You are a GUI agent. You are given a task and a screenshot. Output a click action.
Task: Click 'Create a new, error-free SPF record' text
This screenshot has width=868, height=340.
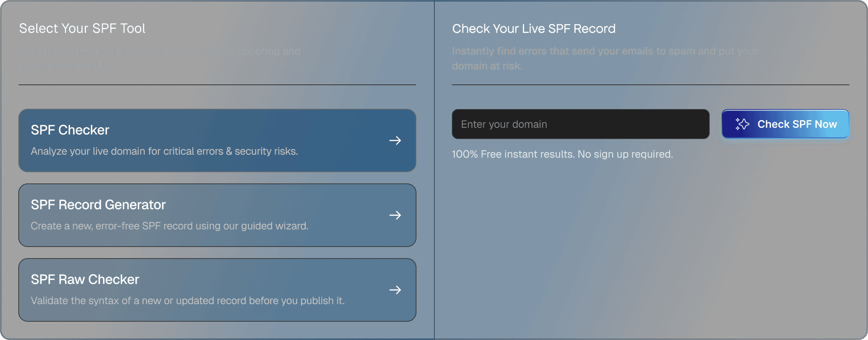pyautogui.click(x=170, y=226)
